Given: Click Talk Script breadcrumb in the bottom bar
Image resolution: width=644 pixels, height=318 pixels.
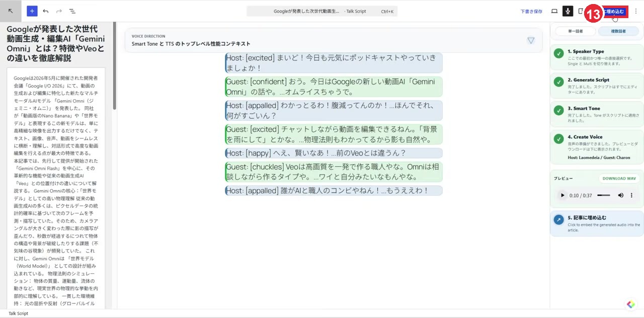Looking at the screenshot, I should pos(18,313).
